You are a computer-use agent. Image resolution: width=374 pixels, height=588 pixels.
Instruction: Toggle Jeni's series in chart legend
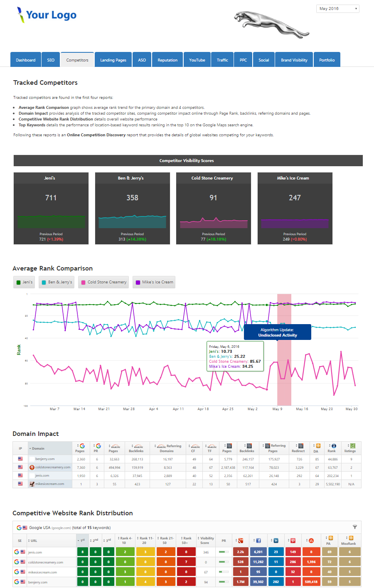[24, 282]
